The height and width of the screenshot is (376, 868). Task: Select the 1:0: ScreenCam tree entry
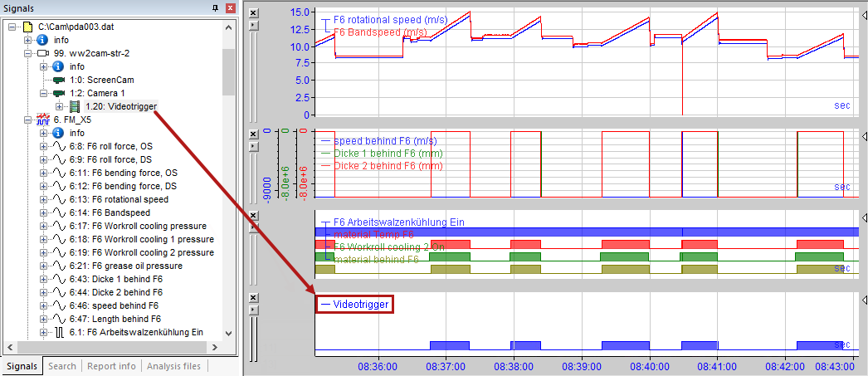(102, 80)
